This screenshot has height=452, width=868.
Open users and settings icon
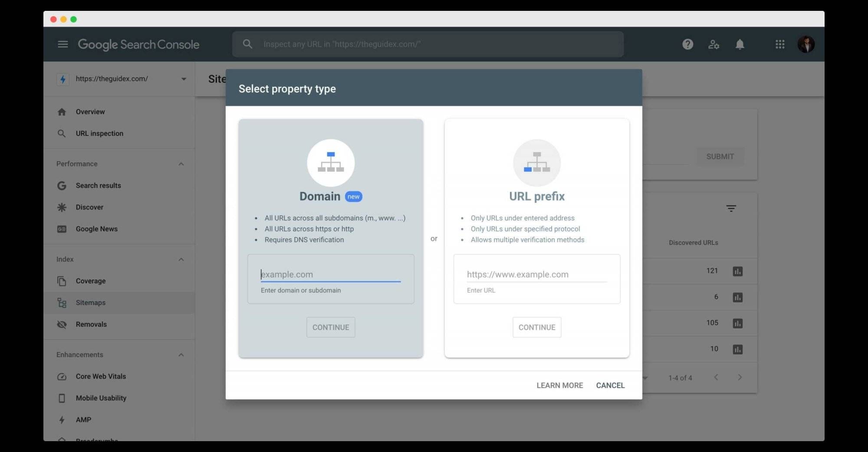click(x=713, y=44)
